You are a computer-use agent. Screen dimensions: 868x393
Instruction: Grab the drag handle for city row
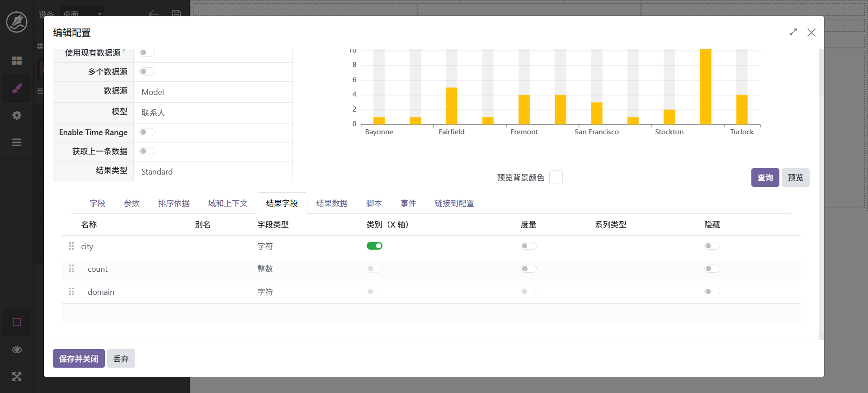(71, 246)
